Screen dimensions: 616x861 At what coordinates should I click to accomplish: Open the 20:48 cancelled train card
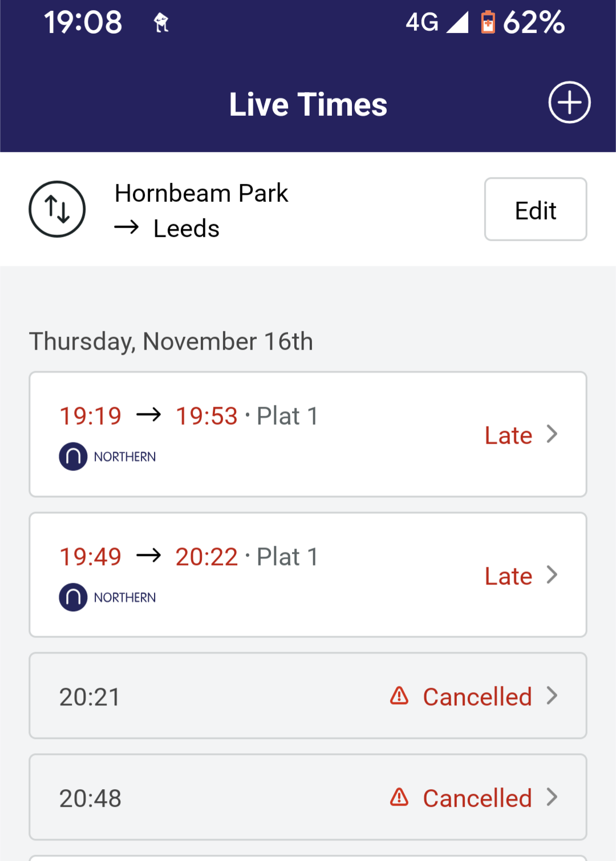(228, 797)
